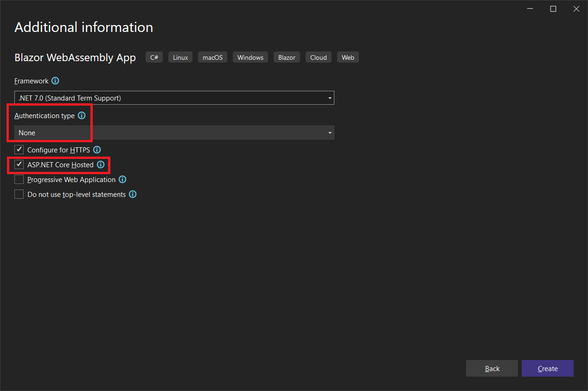Uncheck ASP.NET Core Hosted checkbox
Viewport: 588px width, 391px height.
click(19, 164)
